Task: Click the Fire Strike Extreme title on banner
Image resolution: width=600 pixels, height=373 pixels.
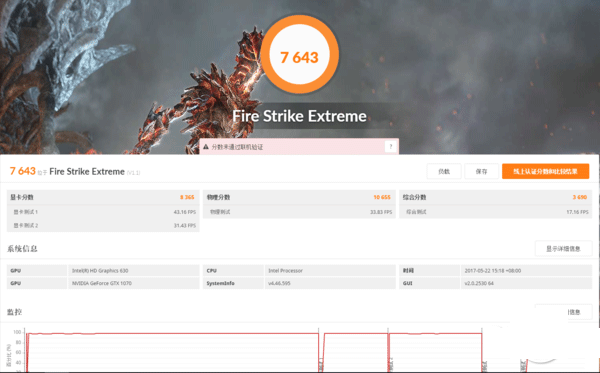Action: click(x=299, y=116)
